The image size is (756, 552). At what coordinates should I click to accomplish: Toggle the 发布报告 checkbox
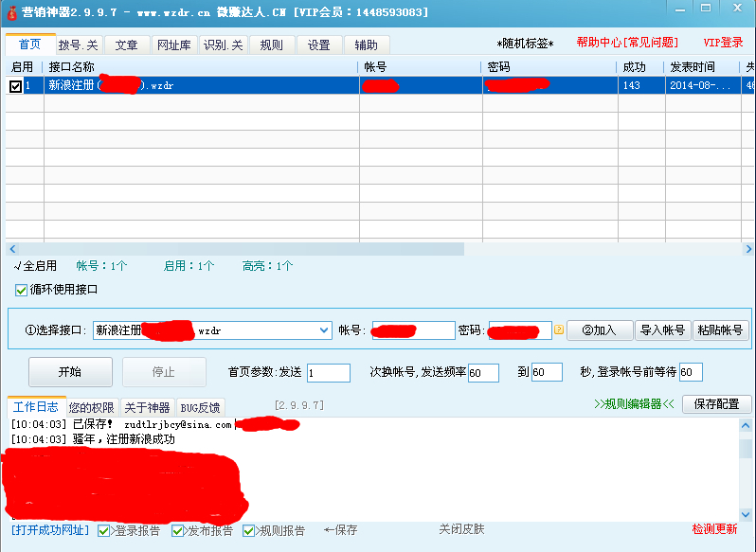coord(177,531)
